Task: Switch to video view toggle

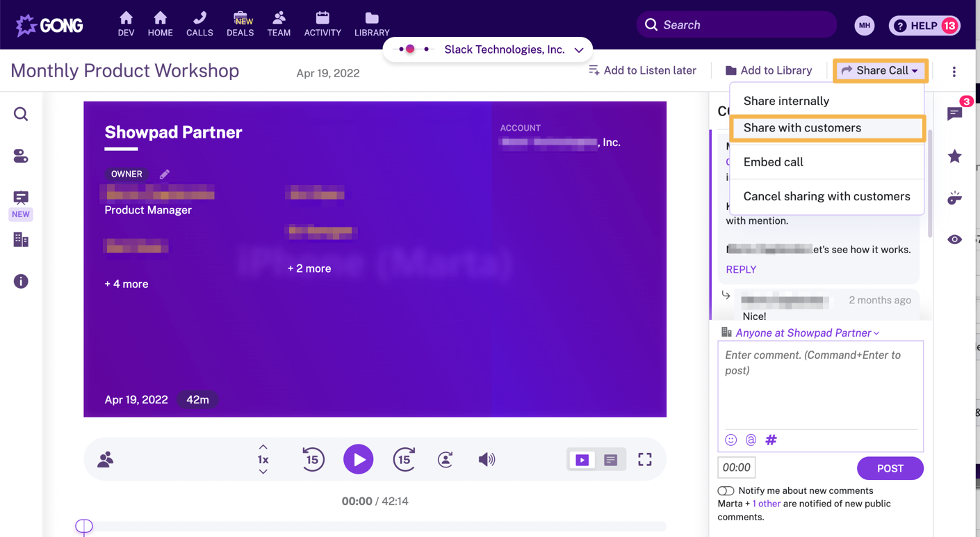Action: 582,460
